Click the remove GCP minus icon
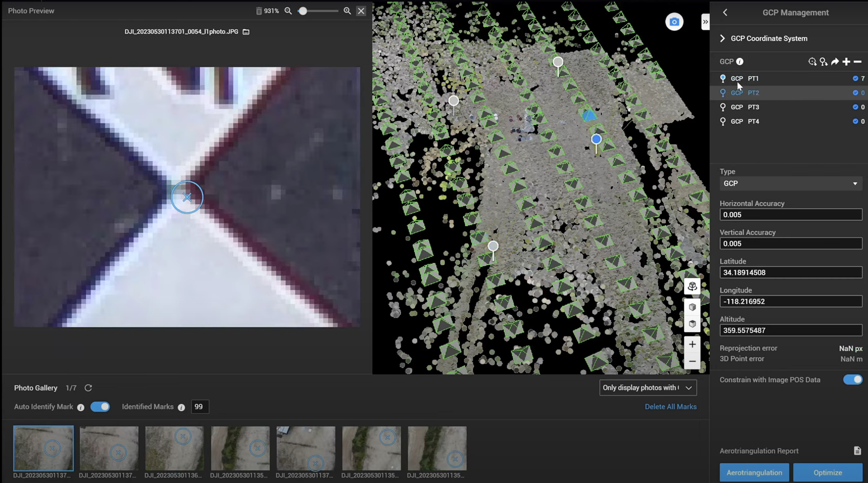 [x=857, y=62]
